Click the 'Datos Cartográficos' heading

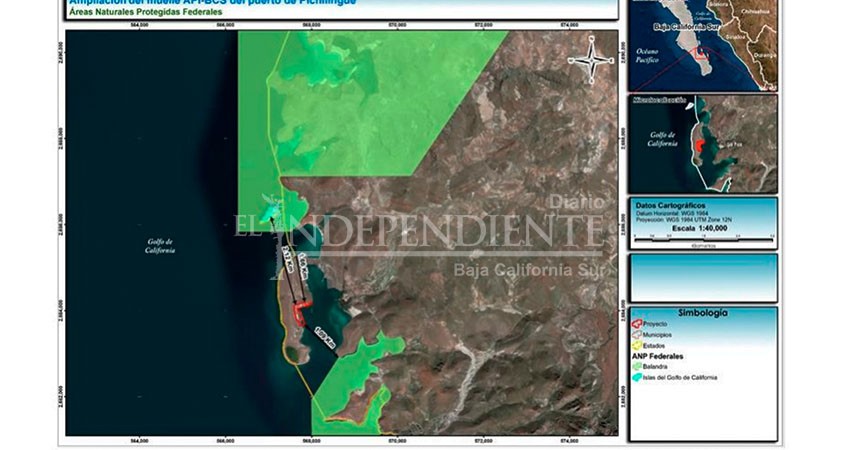[670, 206]
